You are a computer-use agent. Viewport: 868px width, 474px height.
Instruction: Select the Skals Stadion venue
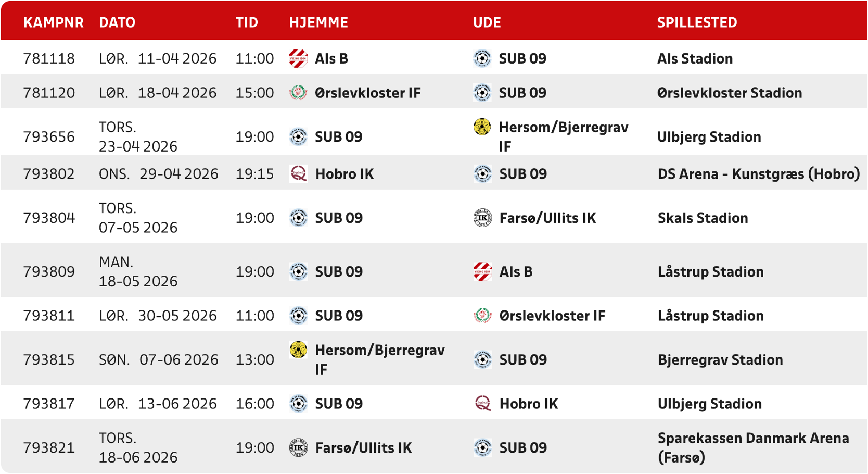click(703, 218)
